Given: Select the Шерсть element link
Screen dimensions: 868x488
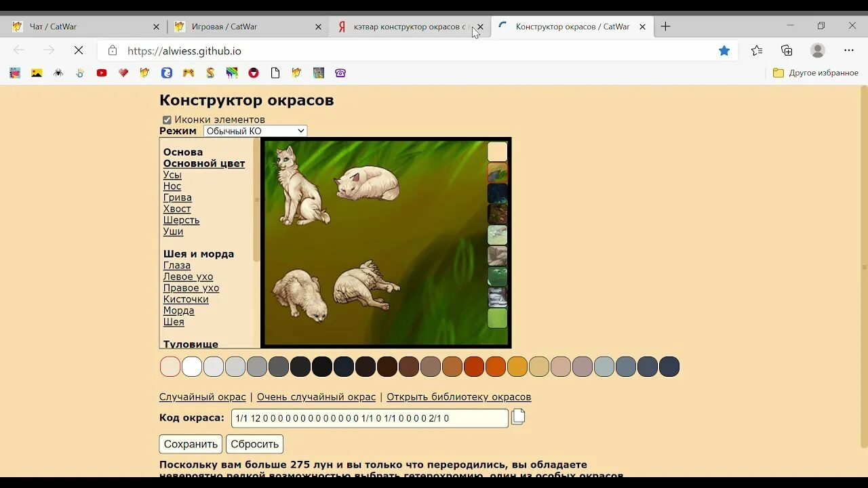Looking at the screenshot, I should [x=181, y=220].
